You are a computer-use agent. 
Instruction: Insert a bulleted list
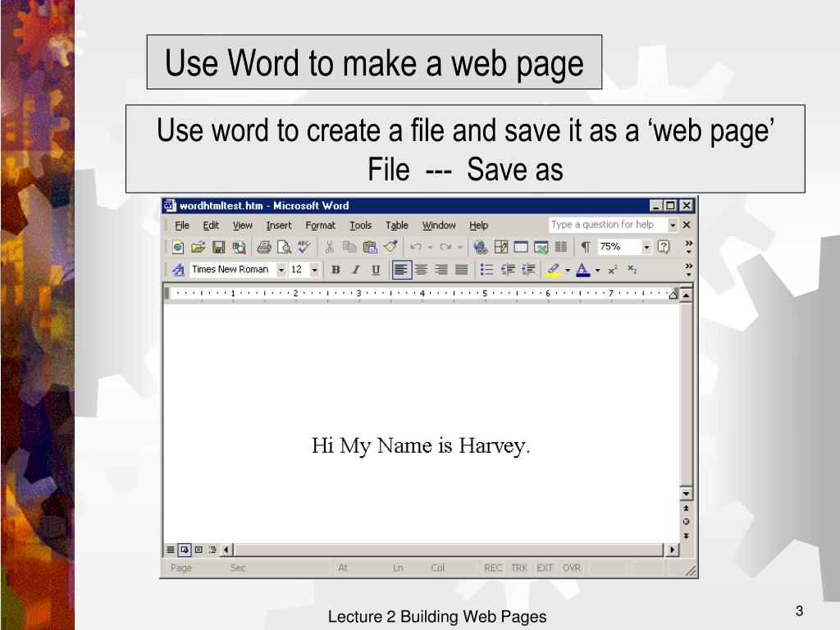coord(486,269)
